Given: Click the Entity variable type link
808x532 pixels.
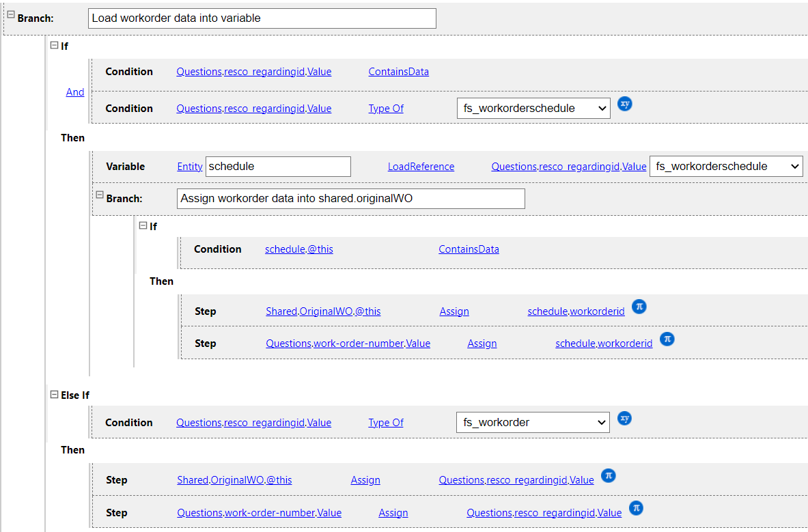Looking at the screenshot, I should tap(190, 167).
